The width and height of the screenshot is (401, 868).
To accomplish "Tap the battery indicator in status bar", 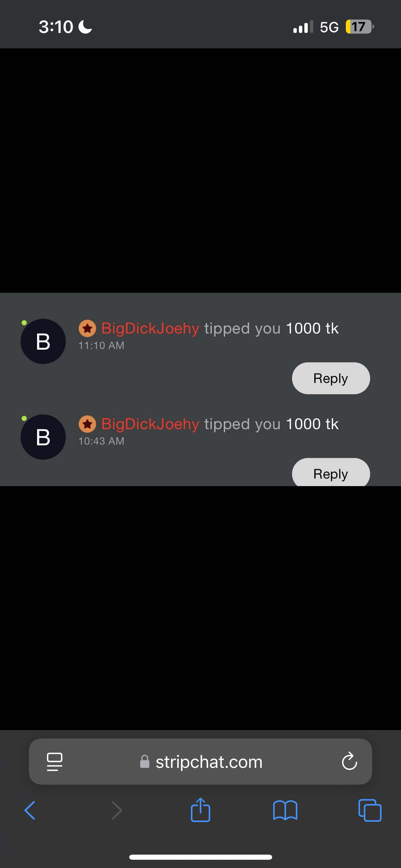I will (360, 27).
